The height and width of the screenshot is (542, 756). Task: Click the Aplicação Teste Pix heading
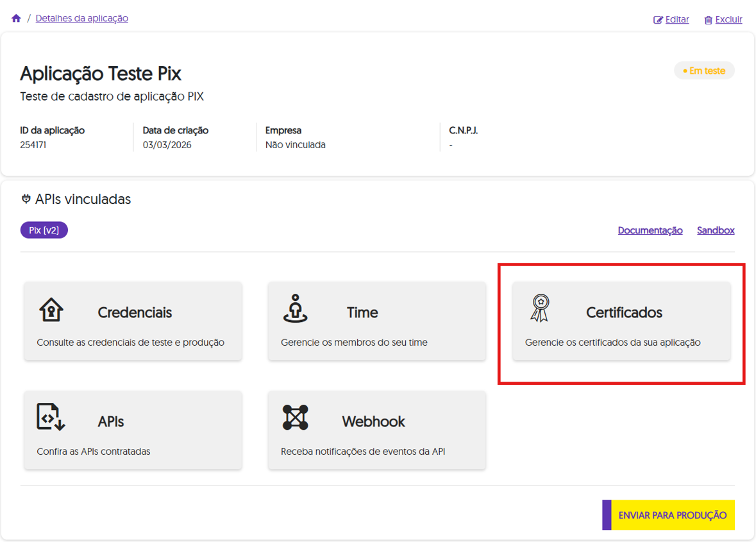pyautogui.click(x=101, y=74)
